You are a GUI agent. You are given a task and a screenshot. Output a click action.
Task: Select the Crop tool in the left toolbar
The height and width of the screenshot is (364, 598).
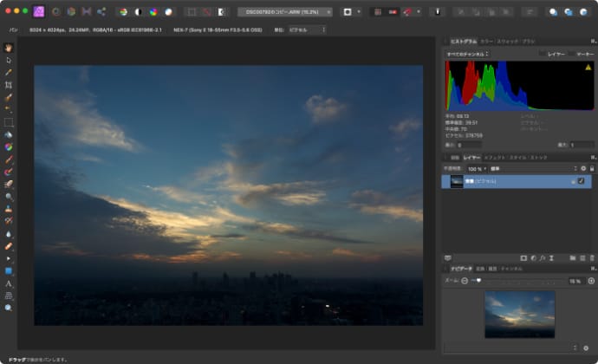(9, 85)
